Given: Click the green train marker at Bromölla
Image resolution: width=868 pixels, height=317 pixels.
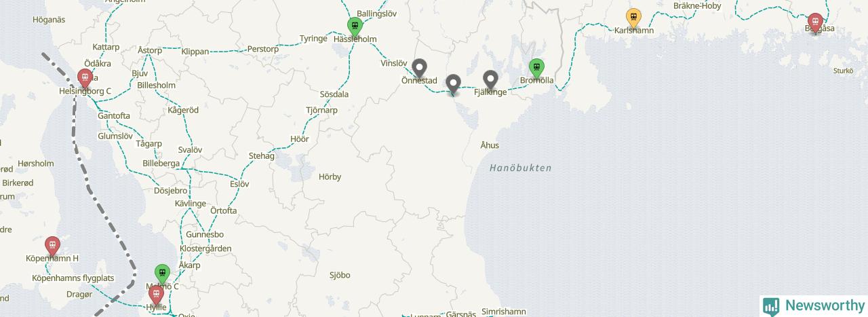Looking at the screenshot, I should [536, 69].
